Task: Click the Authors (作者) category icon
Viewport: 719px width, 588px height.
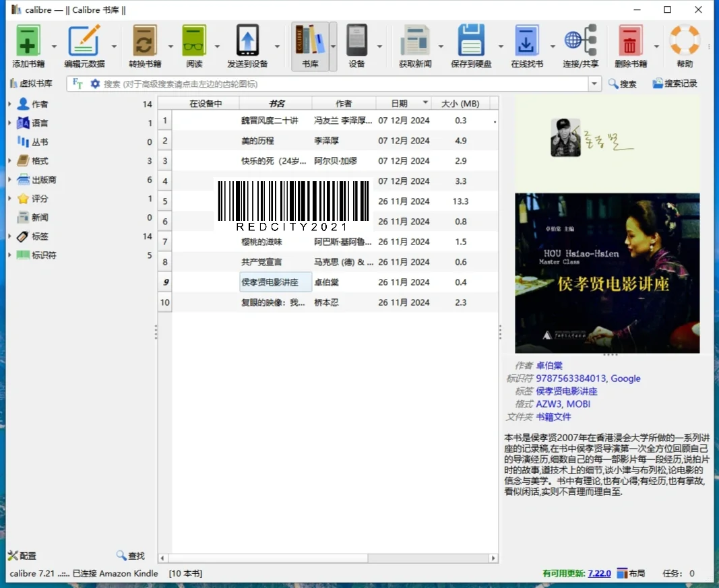Action: click(x=23, y=104)
